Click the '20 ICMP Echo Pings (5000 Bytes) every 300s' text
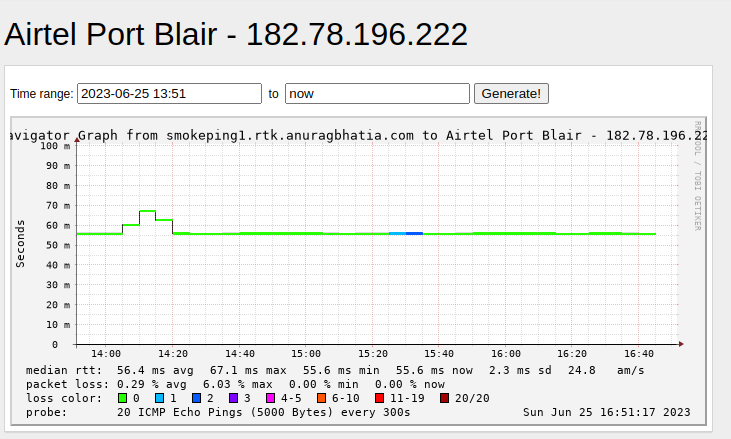The image size is (731, 439). 263,412
